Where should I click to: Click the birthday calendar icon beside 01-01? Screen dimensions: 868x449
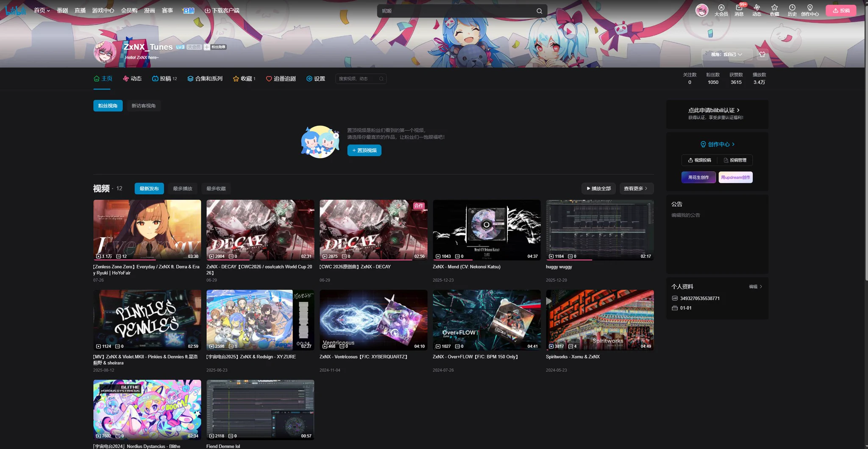[675, 308]
